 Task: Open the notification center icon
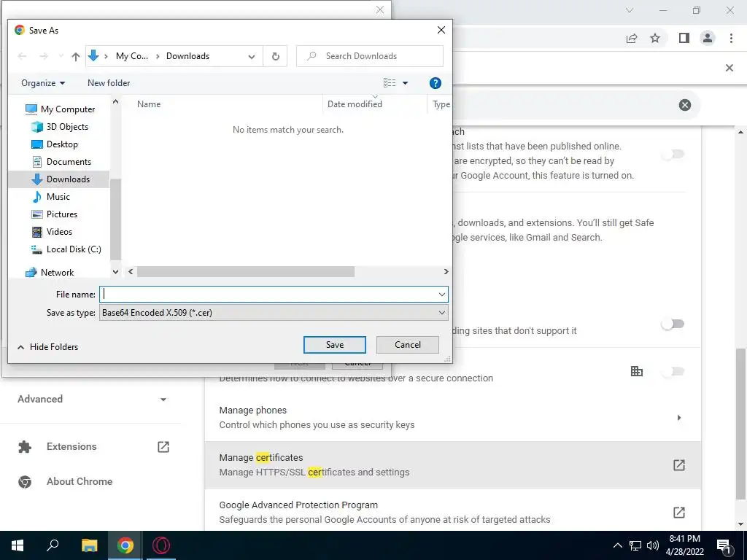coord(724,545)
